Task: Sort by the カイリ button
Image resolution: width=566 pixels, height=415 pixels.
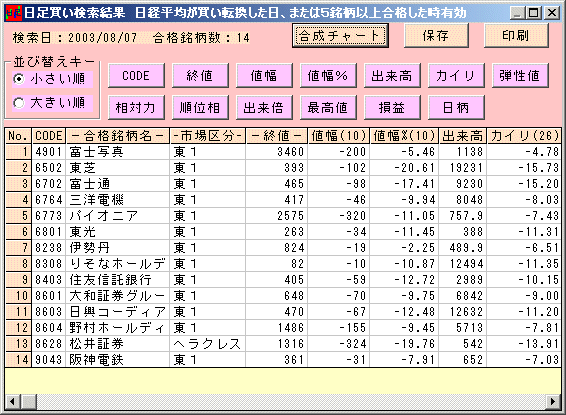Action: point(456,76)
